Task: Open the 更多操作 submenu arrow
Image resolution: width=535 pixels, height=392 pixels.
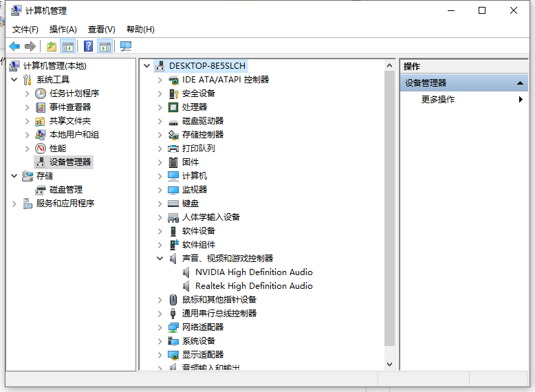Action: click(x=521, y=99)
